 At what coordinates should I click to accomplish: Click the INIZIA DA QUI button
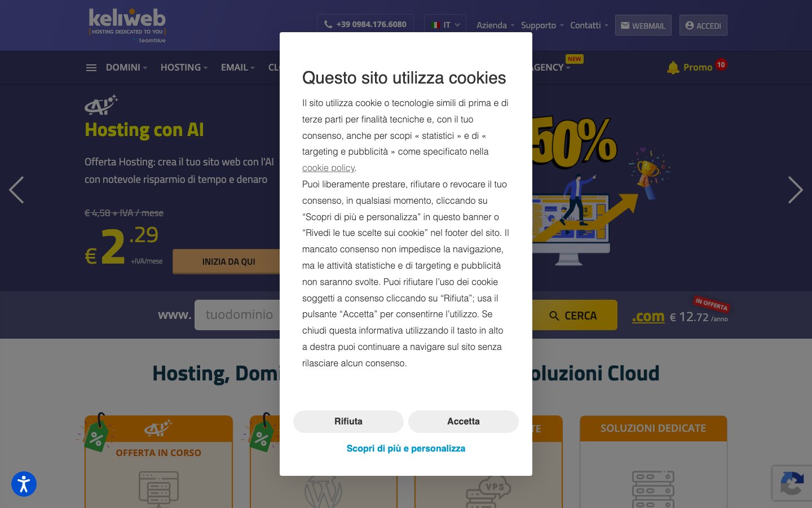(227, 261)
